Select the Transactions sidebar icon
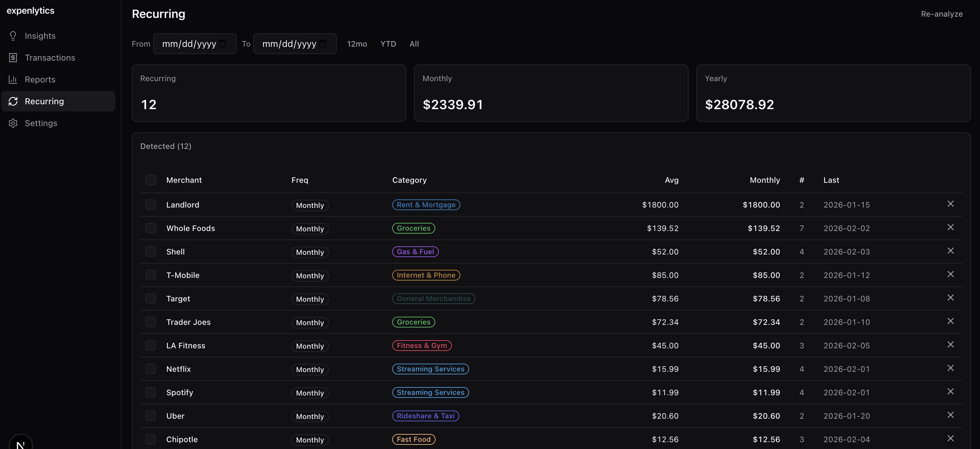 point(13,57)
